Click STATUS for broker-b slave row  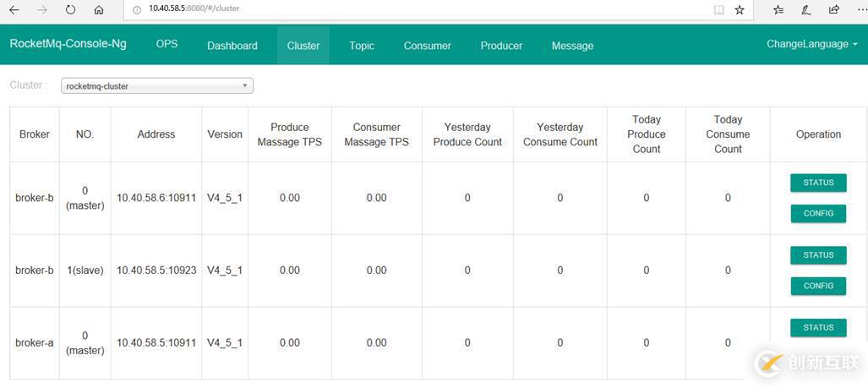click(818, 255)
